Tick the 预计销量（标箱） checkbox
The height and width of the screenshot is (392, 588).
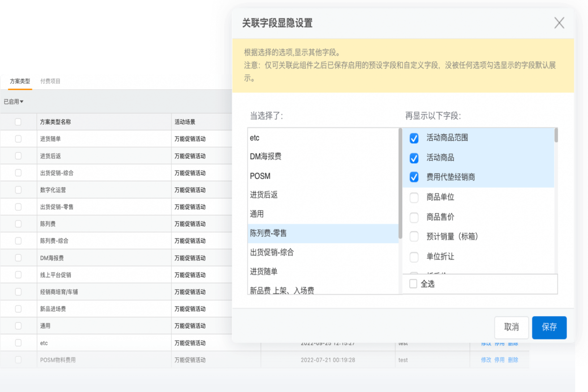(x=414, y=237)
